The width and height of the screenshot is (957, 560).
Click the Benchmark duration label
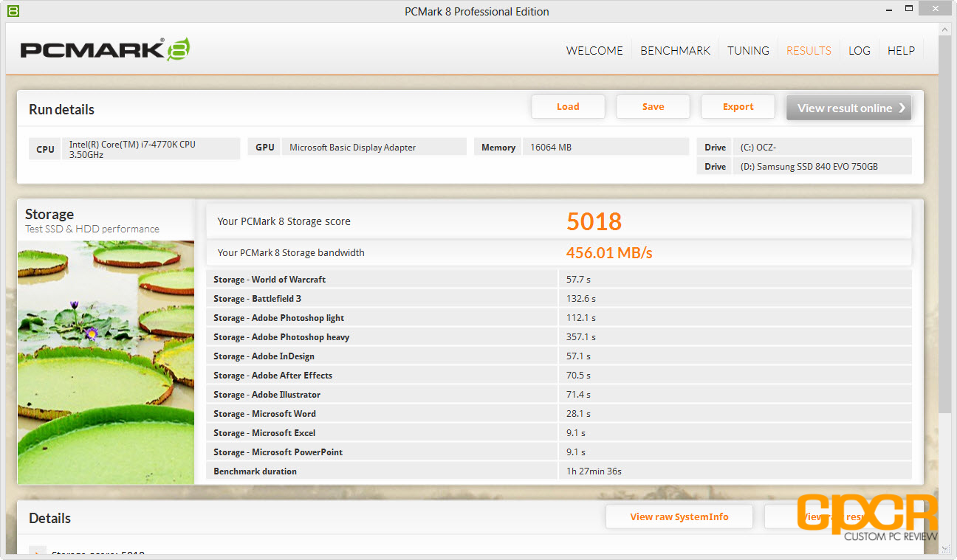pos(255,471)
